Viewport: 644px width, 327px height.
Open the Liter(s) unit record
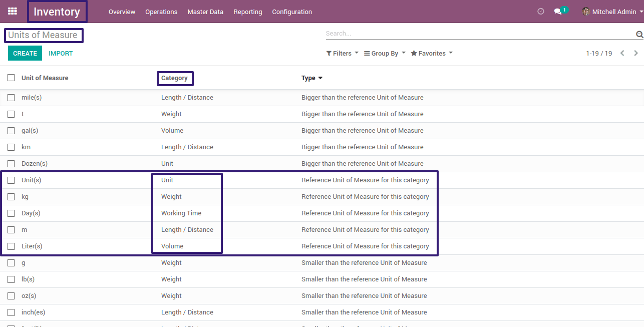click(32, 246)
